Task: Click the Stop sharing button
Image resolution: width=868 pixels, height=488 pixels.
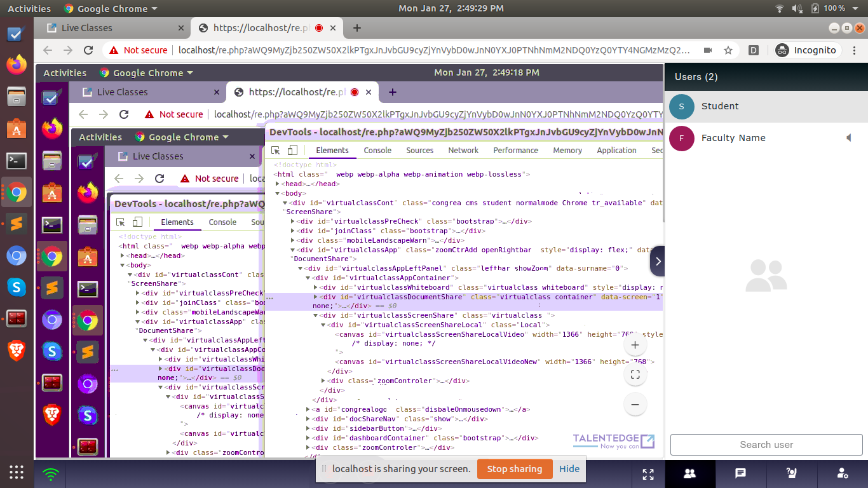Action: 515,469
